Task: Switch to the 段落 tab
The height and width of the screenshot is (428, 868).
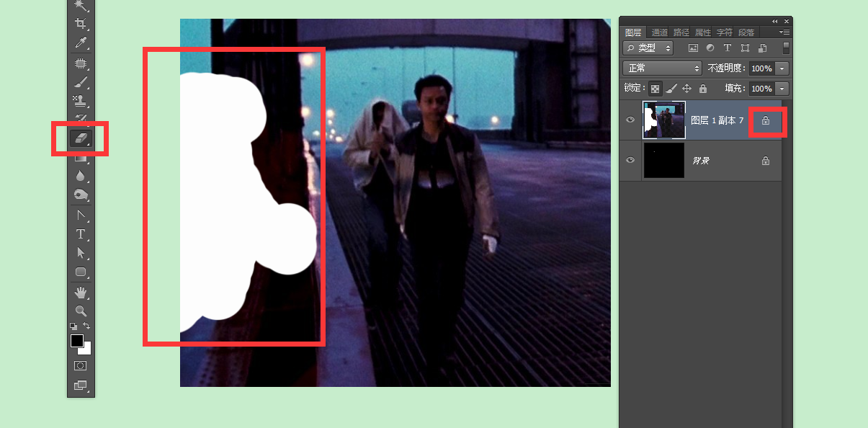Action: pyautogui.click(x=746, y=32)
